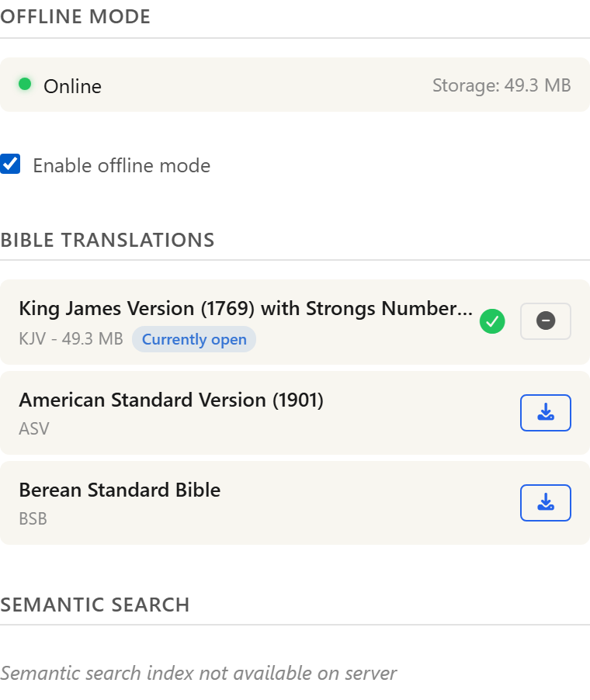This screenshot has width=590, height=700.
Task: Download the Berean Standard Bible
Action: click(545, 503)
